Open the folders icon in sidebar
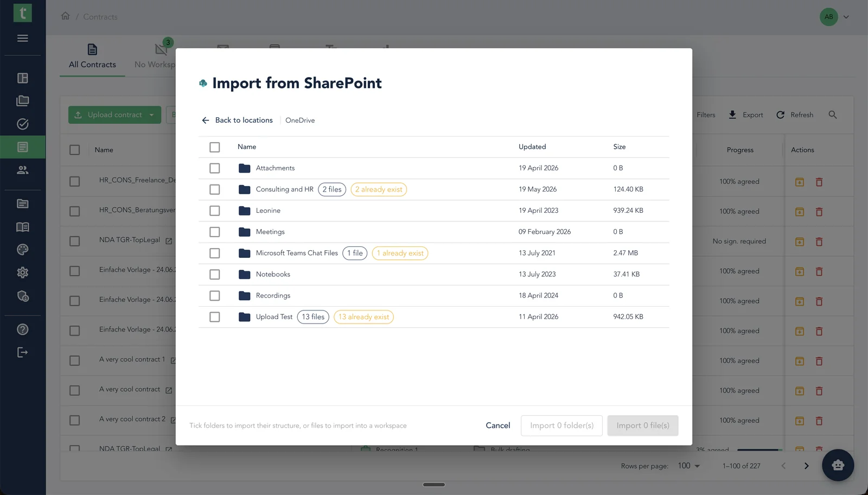868x495 pixels. point(22,101)
